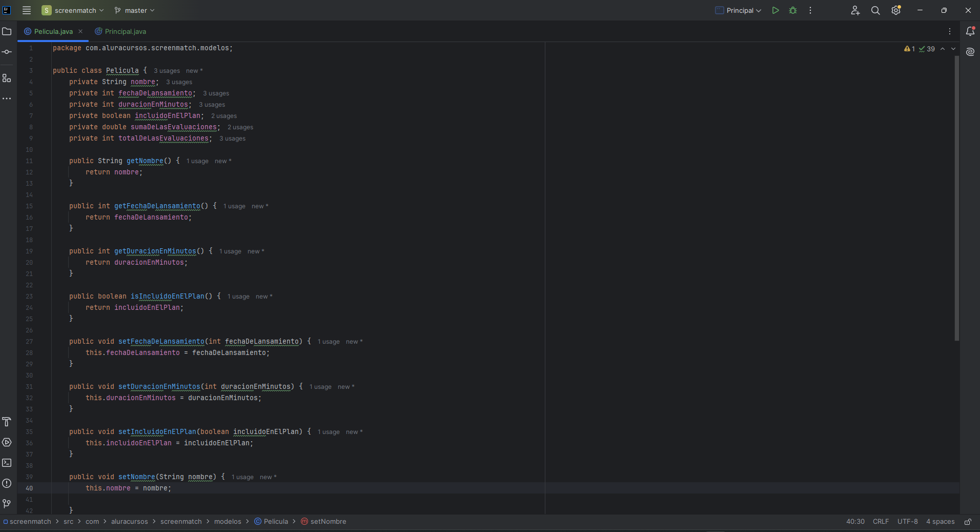Click totalDeLasEvaluaciones field name
This screenshot has height=532, width=980.
point(163,139)
